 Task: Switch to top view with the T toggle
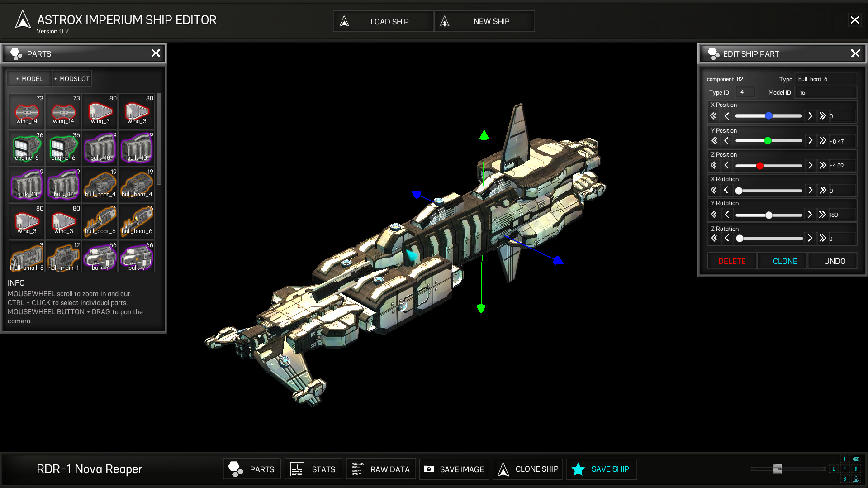[844, 459]
